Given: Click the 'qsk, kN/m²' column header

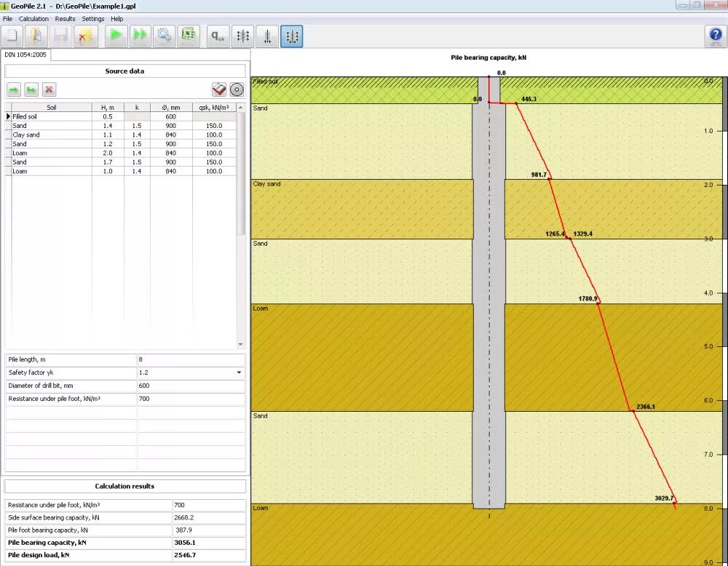Looking at the screenshot, I should click(214, 107).
